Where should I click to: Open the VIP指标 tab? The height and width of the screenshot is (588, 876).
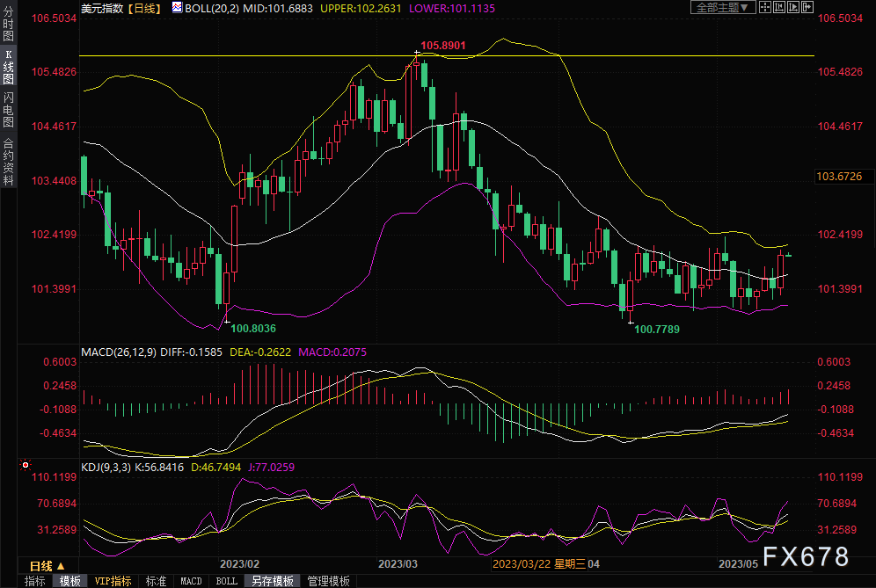tap(113, 581)
